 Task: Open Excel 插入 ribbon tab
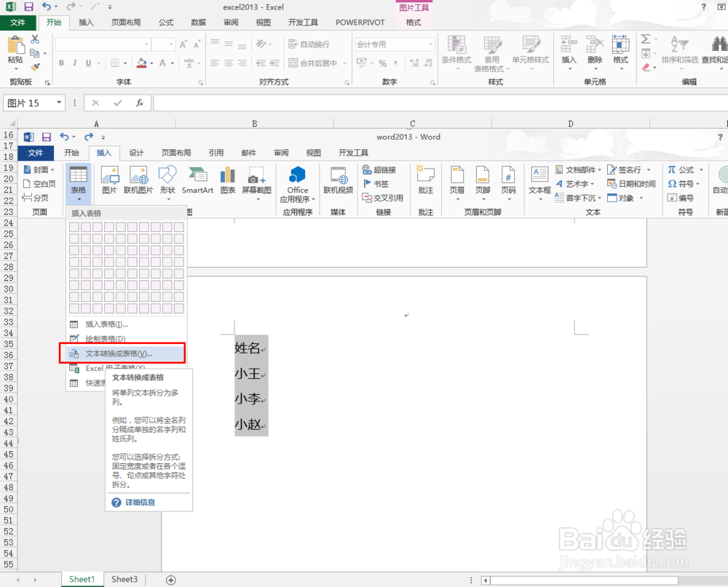(86, 23)
